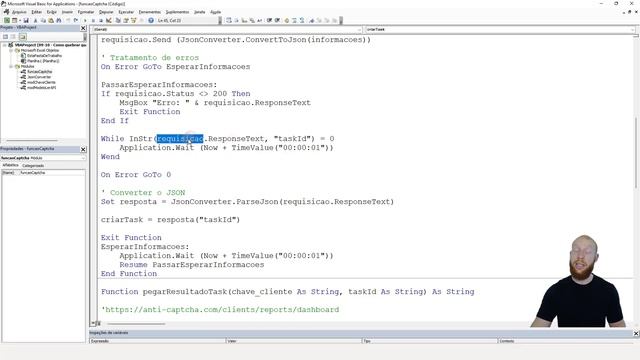Select funcaoCaptcha module

tap(39, 71)
